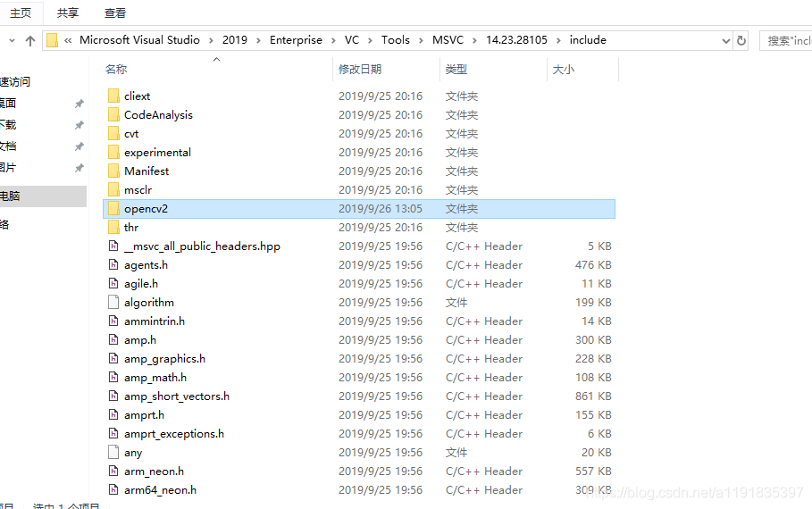Image resolution: width=812 pixels, height=509 pixels.
Task: Click the algorithm file icon
Action: coord(113,302)
